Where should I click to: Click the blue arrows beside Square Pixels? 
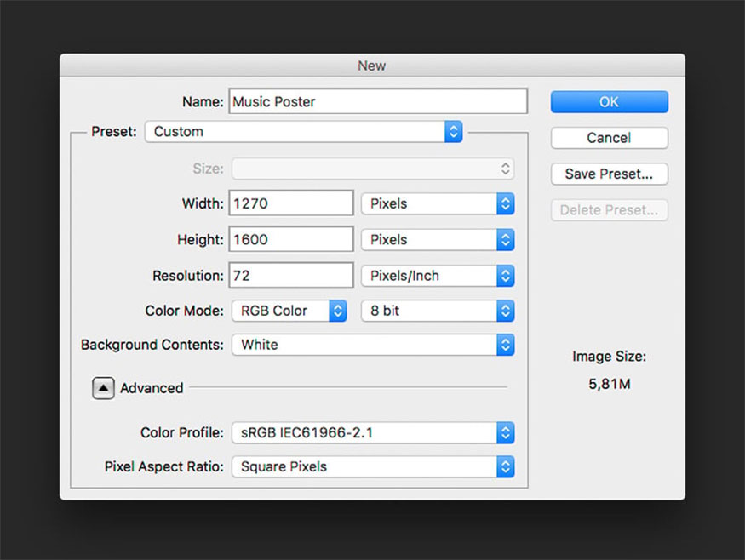tap(506, 466)
